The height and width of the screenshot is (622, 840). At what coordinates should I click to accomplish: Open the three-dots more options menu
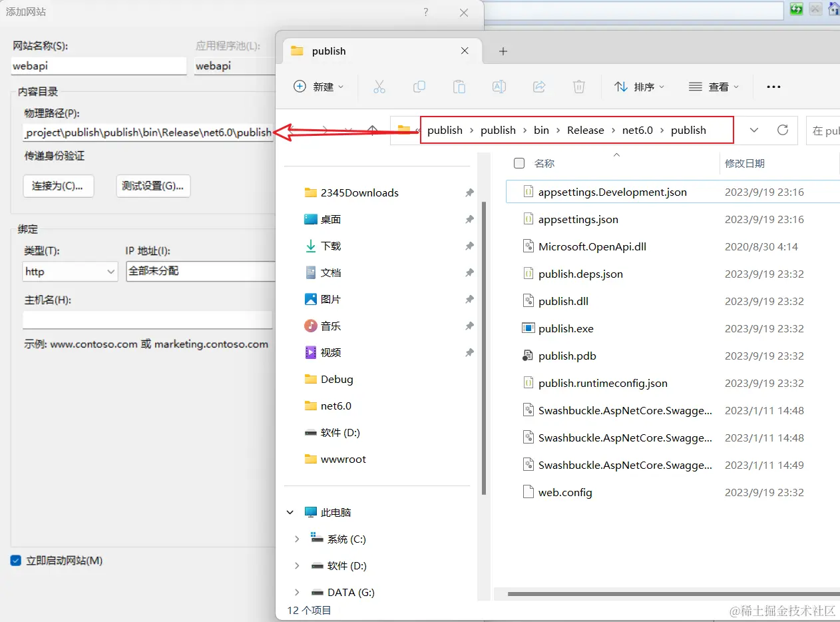(773, 87)
